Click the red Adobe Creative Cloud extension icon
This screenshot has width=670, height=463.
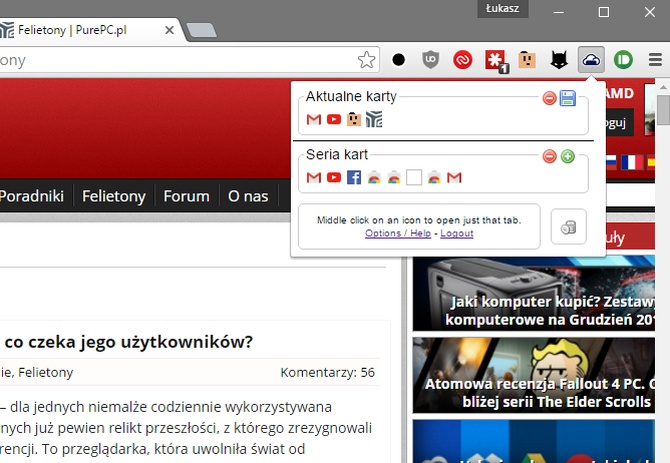[462, 60]
